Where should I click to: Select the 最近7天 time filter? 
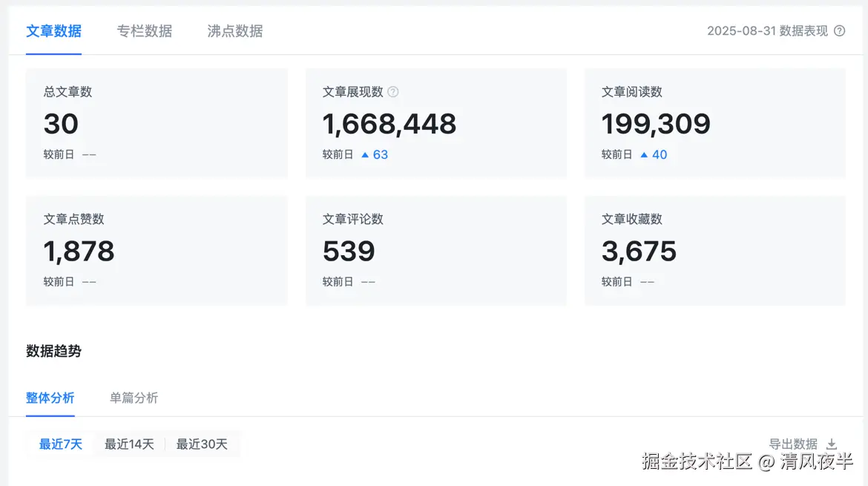[x=59, y=443]
